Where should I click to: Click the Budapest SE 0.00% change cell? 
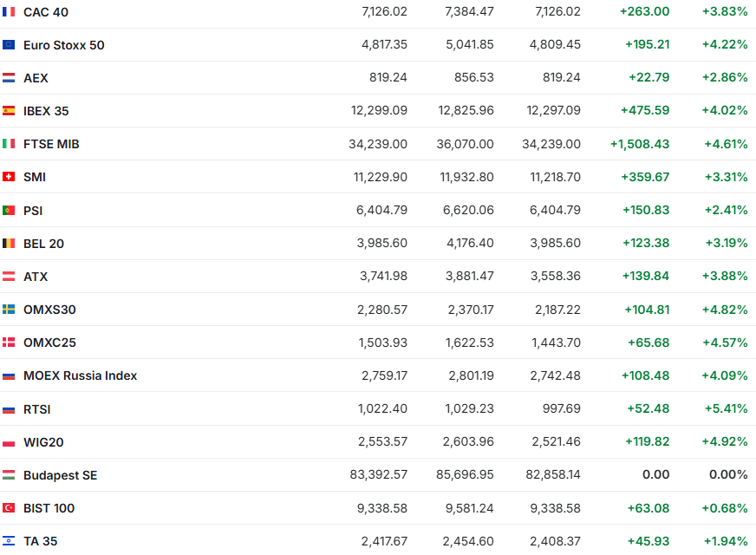click(x=728, y=475)
